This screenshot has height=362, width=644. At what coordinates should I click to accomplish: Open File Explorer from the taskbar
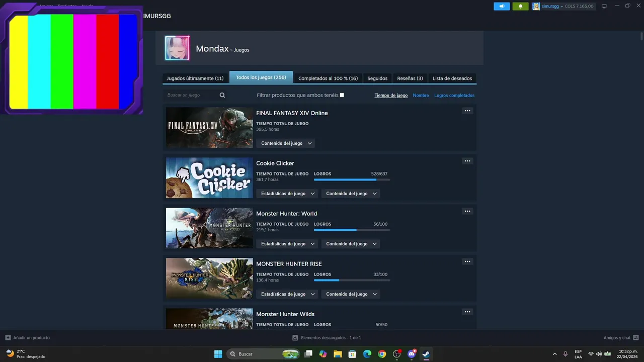coord(338,354)
